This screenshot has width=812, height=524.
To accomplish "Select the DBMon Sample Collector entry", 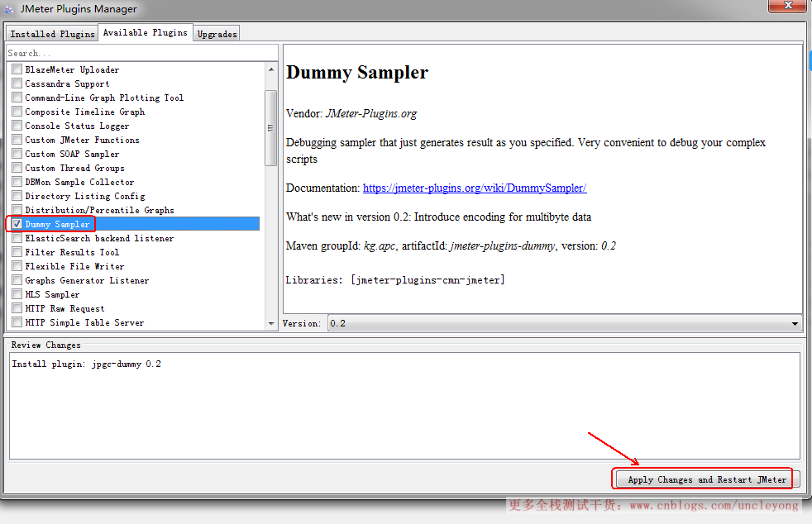I will pos(79,182).
